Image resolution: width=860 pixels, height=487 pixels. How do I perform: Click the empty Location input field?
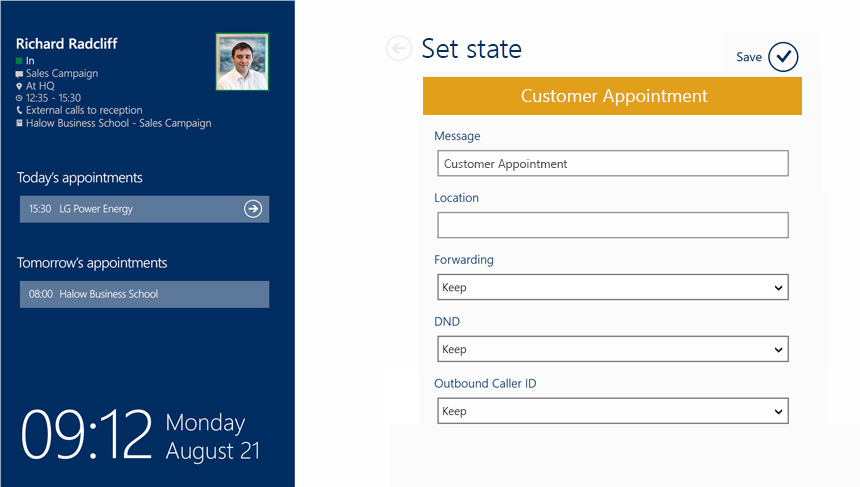(613, 225)
